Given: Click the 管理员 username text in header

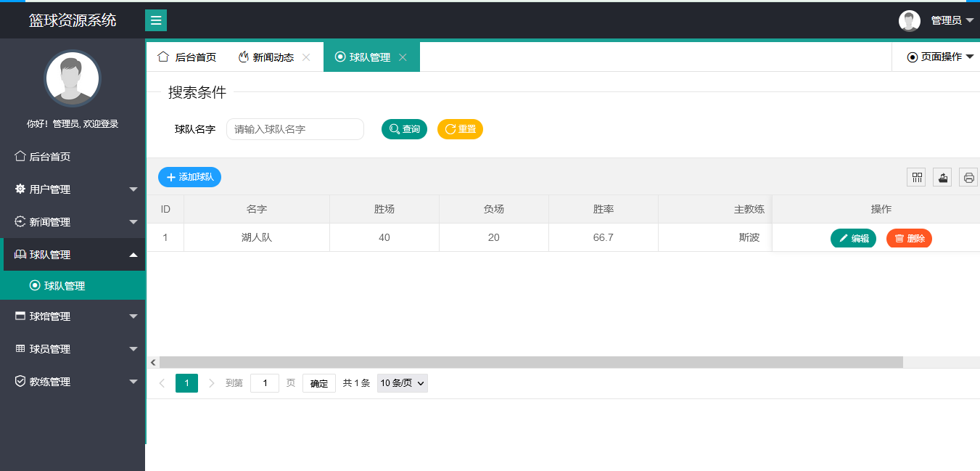Looking at the screenshot, I should pos(946,21).
